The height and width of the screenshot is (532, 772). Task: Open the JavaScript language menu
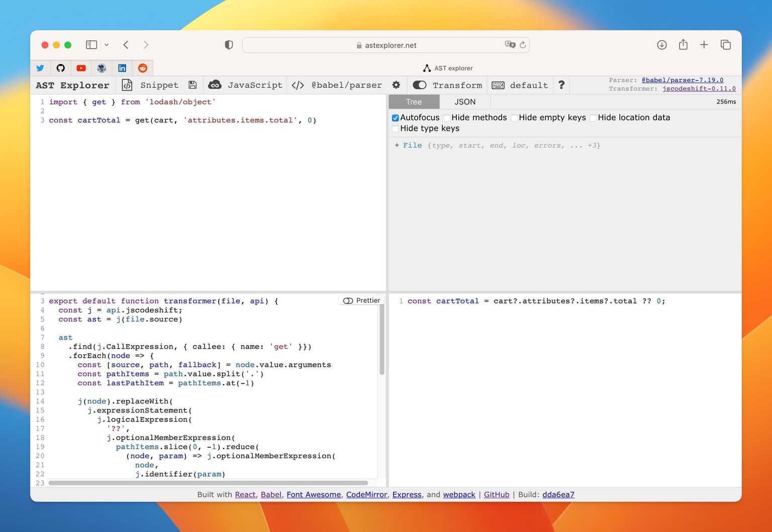(x=245, y=85)
